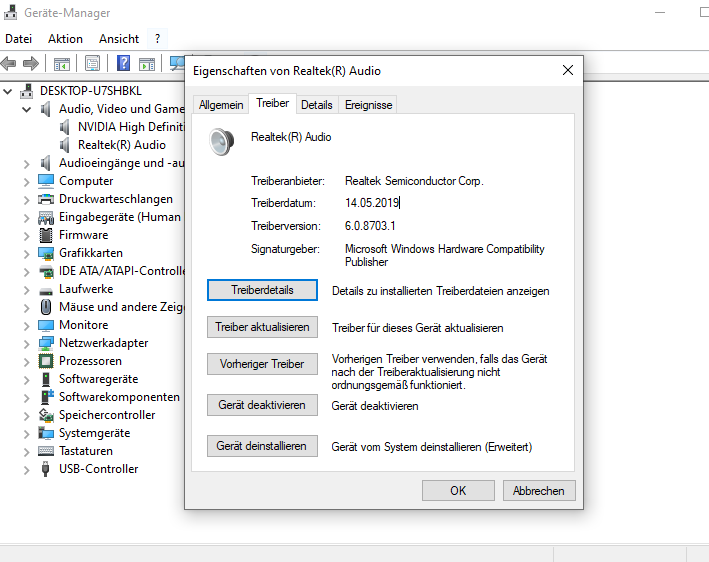This screenshot has height=562, width=709.
Task: Open the Datei menu
Action: (19, 39)
